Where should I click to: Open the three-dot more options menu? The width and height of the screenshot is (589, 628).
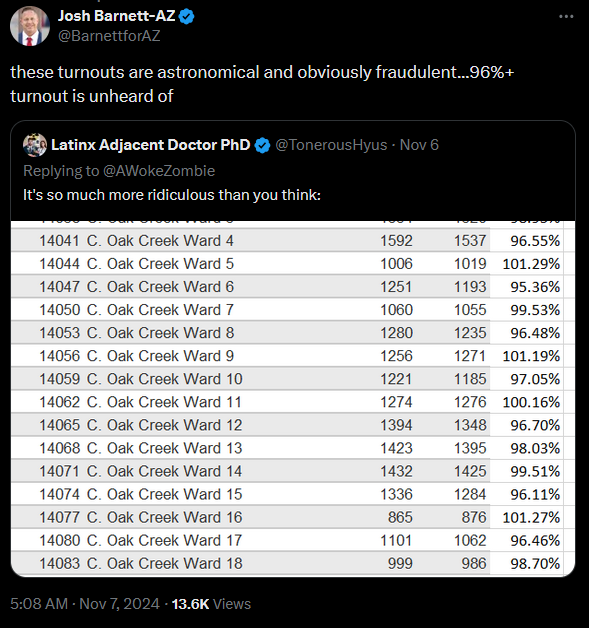566,16
